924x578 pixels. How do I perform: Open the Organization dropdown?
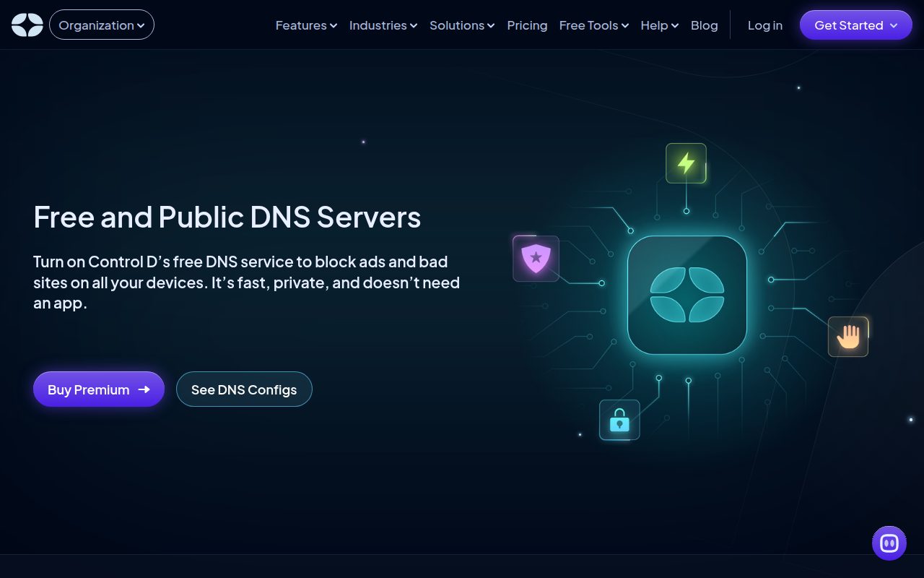[x=102, y=25]
